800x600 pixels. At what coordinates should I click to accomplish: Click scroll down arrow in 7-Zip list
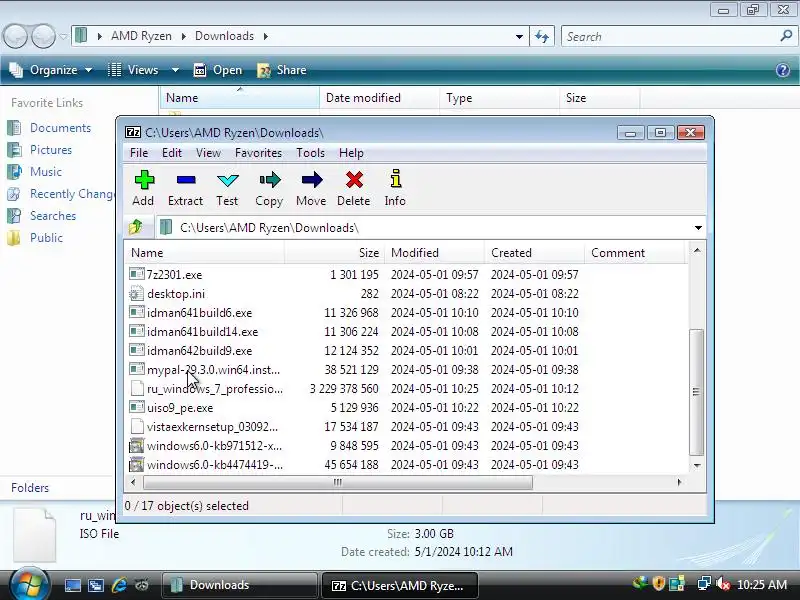696,465
